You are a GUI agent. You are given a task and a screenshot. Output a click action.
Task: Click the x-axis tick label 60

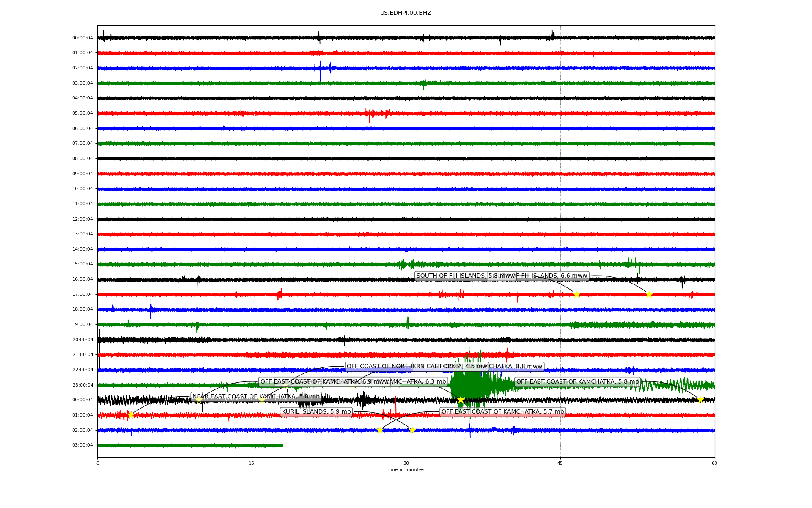714,464
